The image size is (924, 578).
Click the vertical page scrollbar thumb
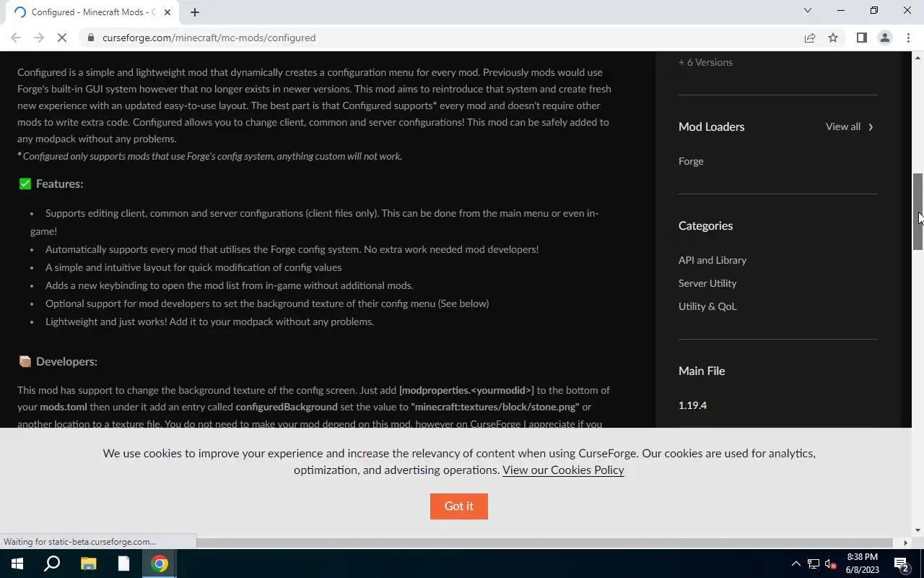(918, 212)
